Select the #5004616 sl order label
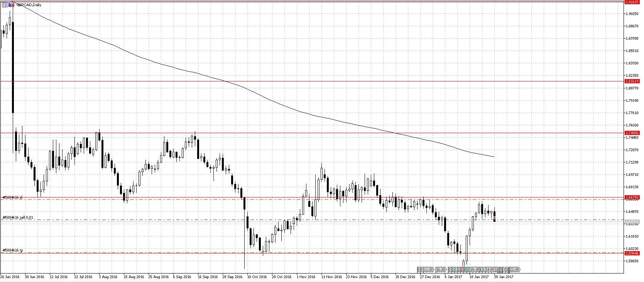644x282 pixels. point(12,197)
